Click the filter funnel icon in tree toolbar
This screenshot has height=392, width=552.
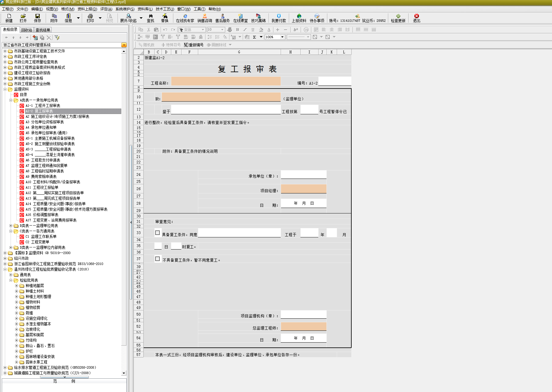tap(57, 37)
